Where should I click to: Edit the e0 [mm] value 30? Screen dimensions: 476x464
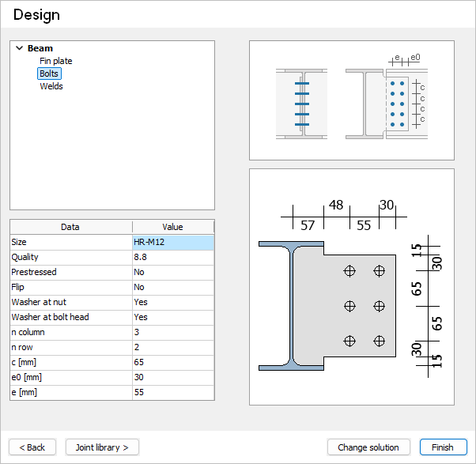click(x=173, y=377)
